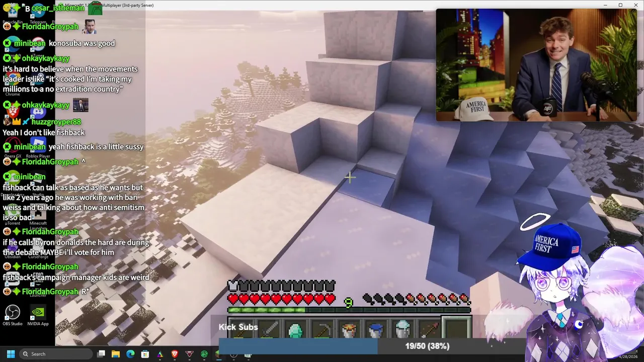
Task: Click the Kick Subs progress bar
Action: click(372, 346)
